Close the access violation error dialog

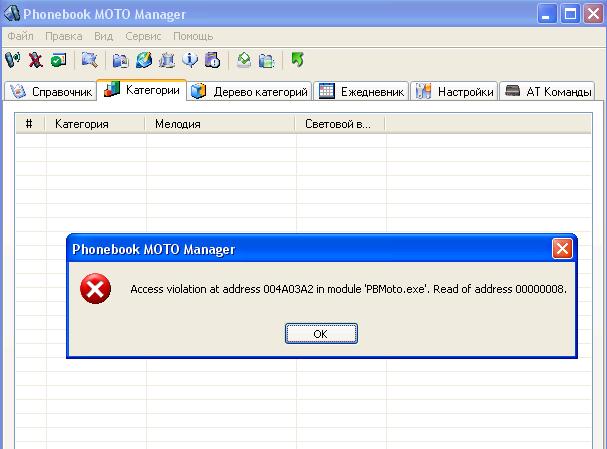[562, 248]
